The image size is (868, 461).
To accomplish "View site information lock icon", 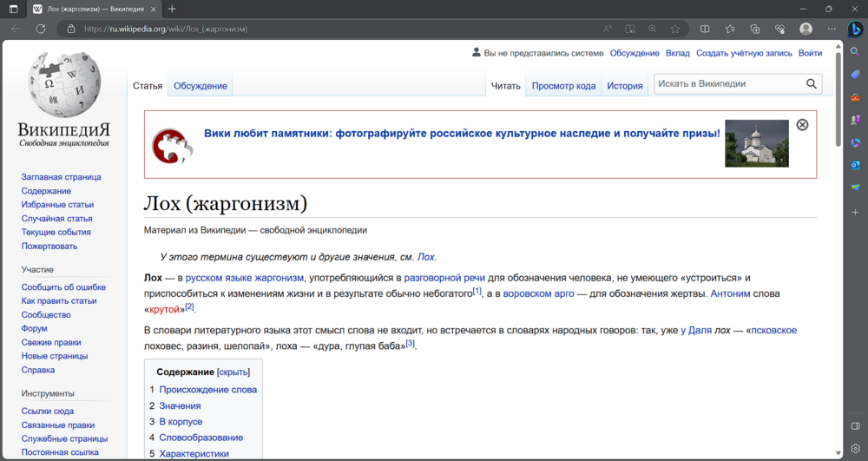I will 71,29.
